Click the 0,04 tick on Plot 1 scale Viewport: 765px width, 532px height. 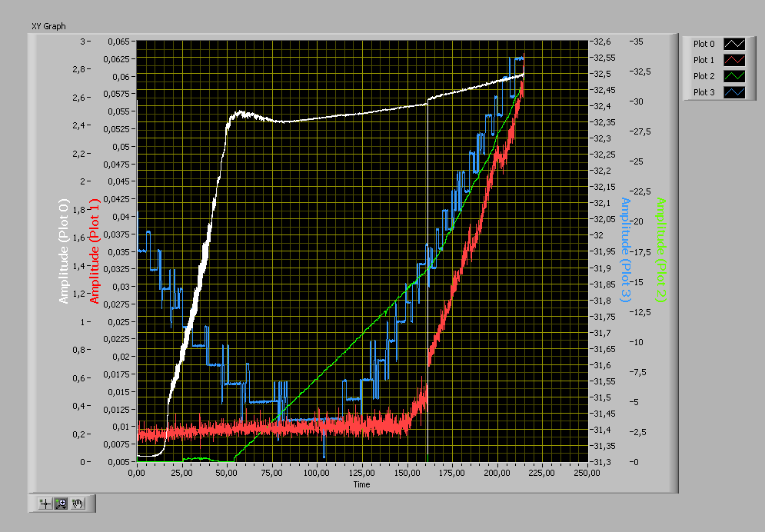tap(121, 217)
